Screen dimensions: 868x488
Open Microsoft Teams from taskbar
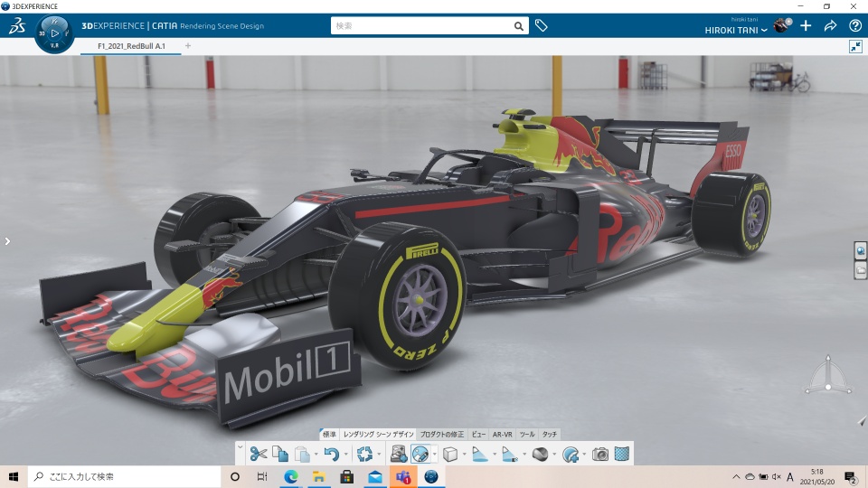pyautogui.click(x=403, y=476)
